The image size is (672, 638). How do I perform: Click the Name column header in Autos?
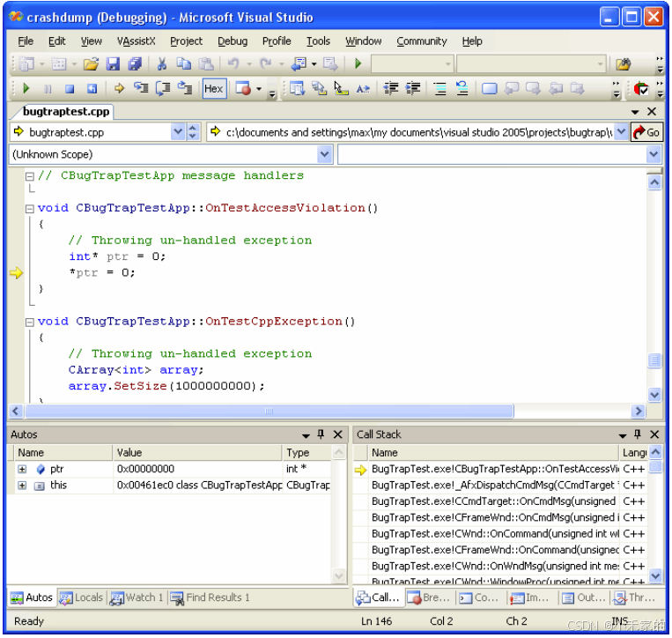[x=64, y=453]
